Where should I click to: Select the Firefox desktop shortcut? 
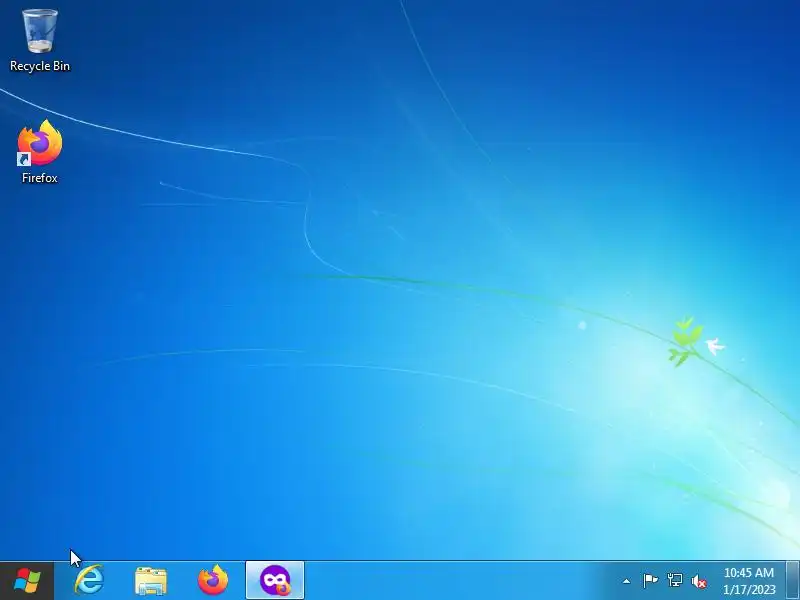coord(40,152)
